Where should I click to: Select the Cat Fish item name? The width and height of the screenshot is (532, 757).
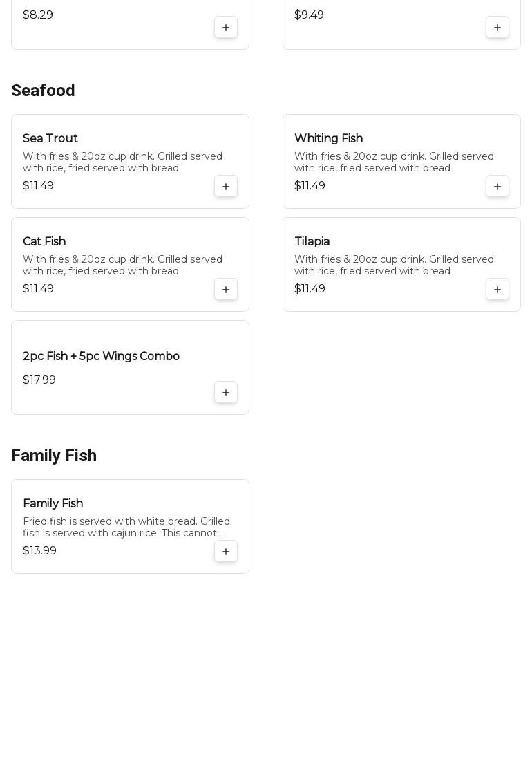tap(44, 242)
